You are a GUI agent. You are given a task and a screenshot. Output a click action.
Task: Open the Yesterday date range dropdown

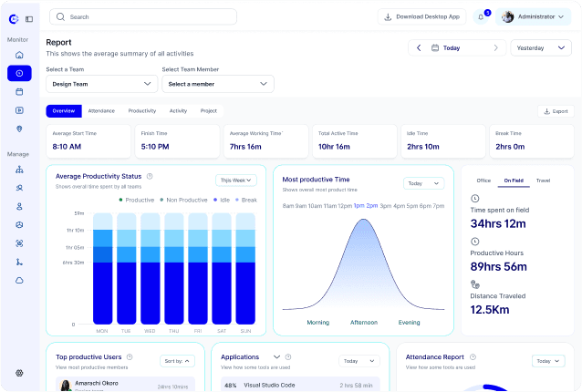pos(541,47)
